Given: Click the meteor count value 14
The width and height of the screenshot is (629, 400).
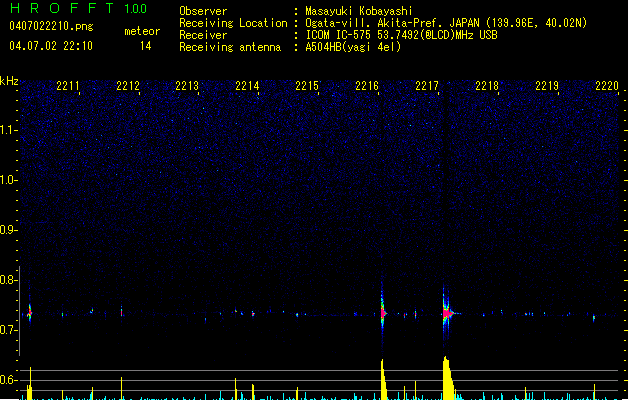Looking at the screenshot, I should pos(146,46).
